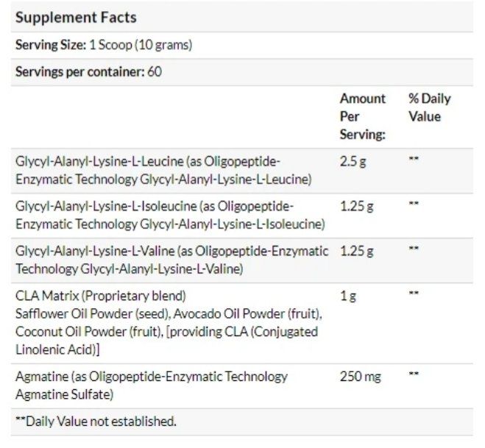Click the Amount Per Serving column header

[362, 117]
